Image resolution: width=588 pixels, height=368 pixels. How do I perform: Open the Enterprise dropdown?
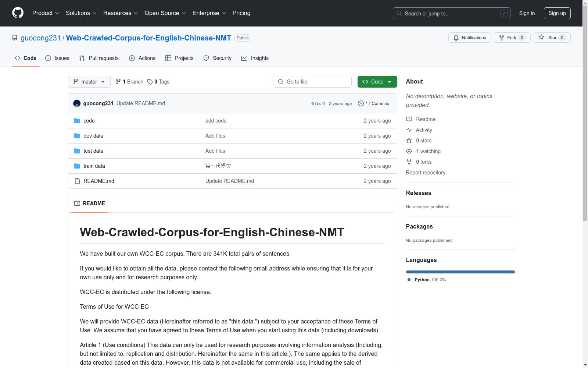(x=209, y=13)
